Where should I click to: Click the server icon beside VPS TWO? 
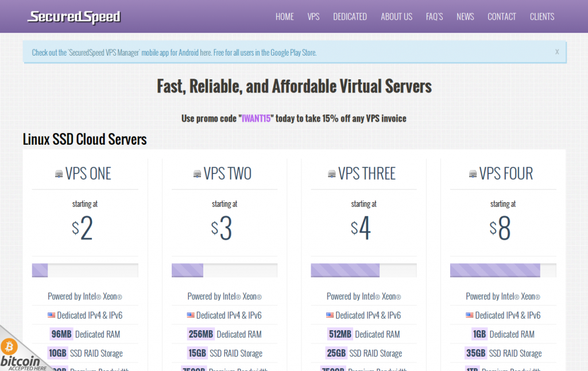pyautogui.click(x=198, y=174)
